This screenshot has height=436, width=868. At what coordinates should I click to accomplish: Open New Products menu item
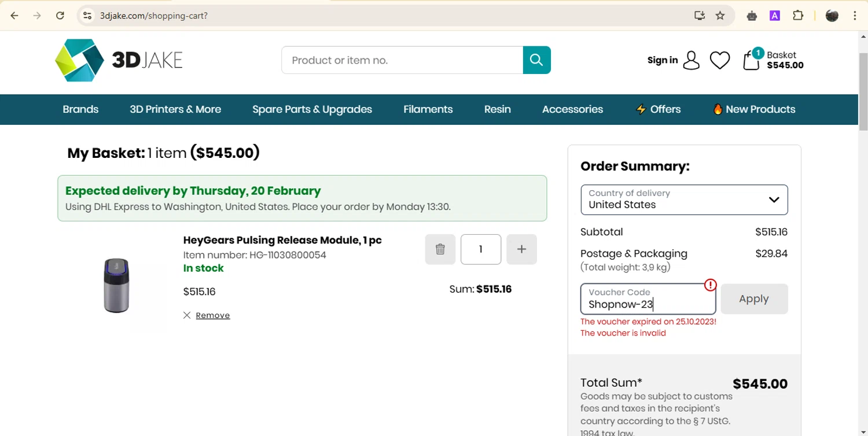tap(754, 109)
